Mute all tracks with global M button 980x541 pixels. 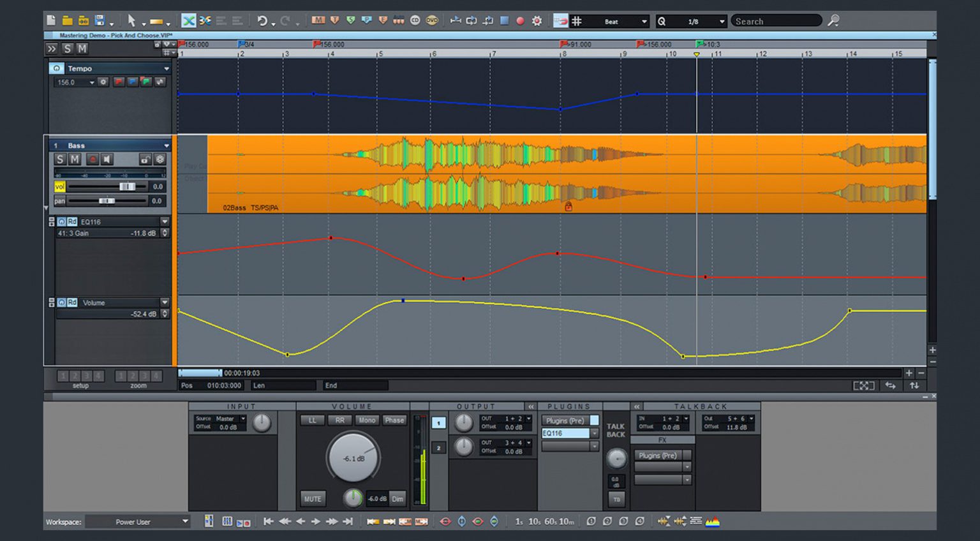(82, 48)
